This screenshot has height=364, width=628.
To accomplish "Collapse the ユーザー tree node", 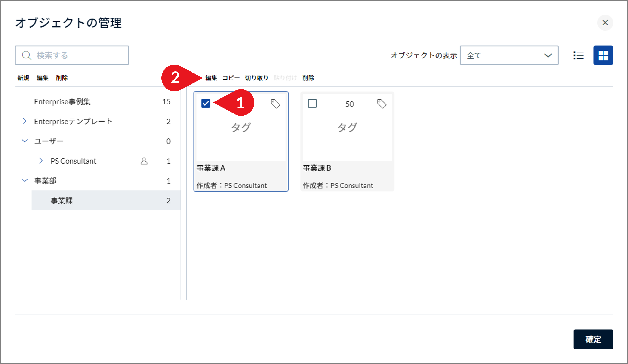I will coord(25,141).
